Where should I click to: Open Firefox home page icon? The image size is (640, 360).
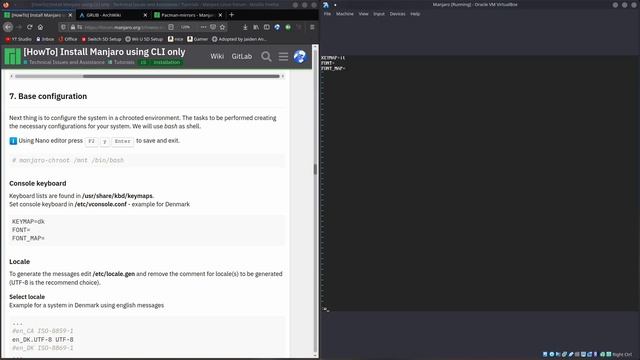40,27
